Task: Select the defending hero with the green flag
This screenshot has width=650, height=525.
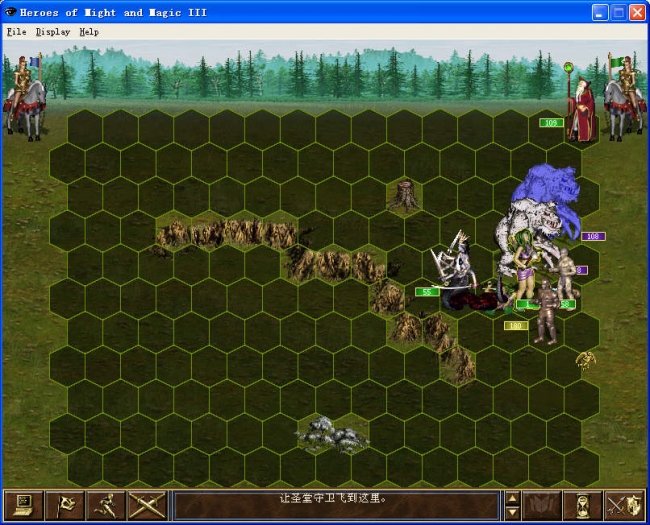Action: tap(624, 97)
